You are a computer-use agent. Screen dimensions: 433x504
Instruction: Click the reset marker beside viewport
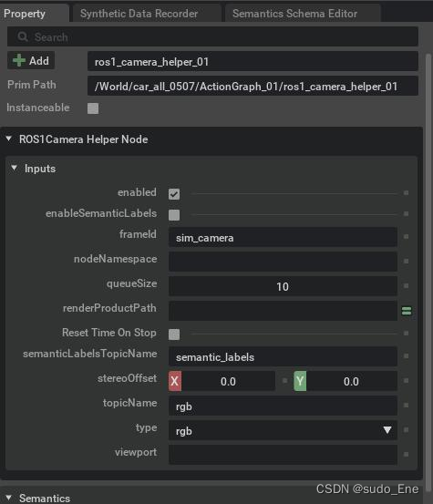click(406, 454)
